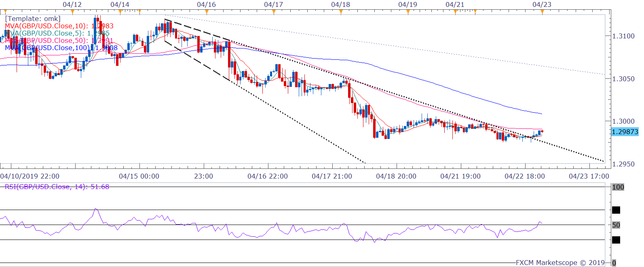Click the 1.3000 price axis label
The height and width of the screenshot is (267, 644).
(623, 121)
